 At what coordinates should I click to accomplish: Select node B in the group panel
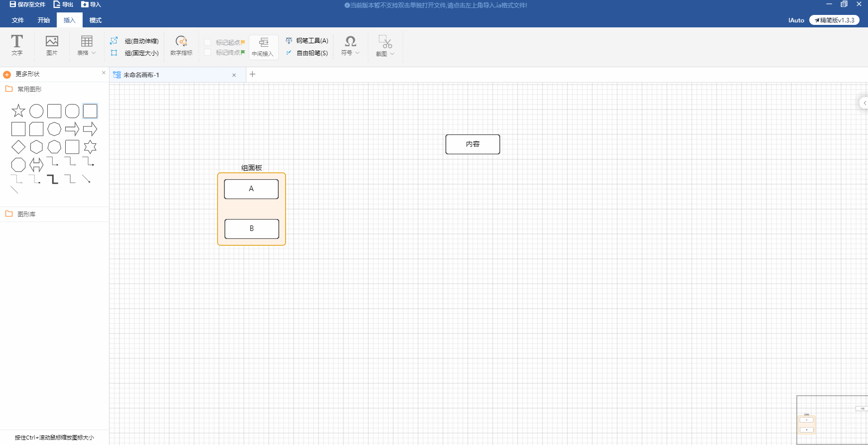[x=252, y=229]
